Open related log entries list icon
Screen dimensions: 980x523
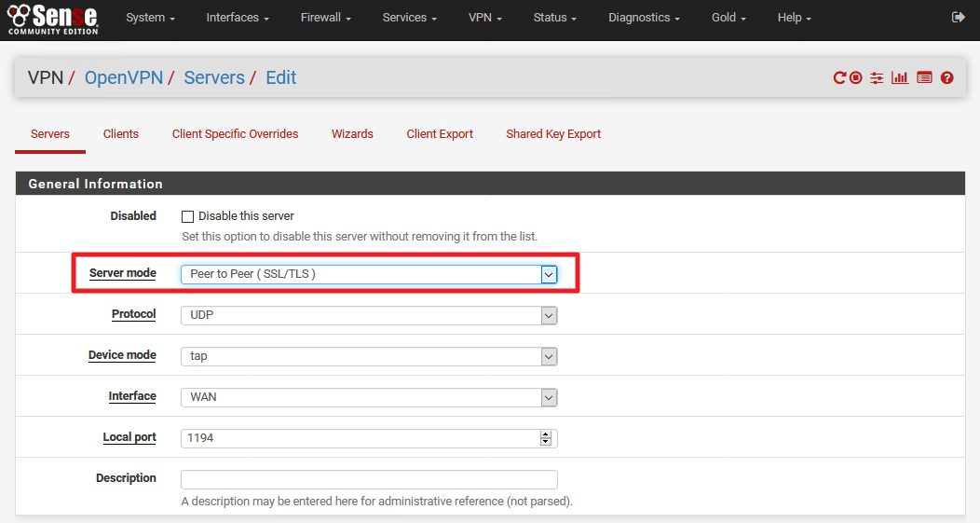click(x=924, y=77)
